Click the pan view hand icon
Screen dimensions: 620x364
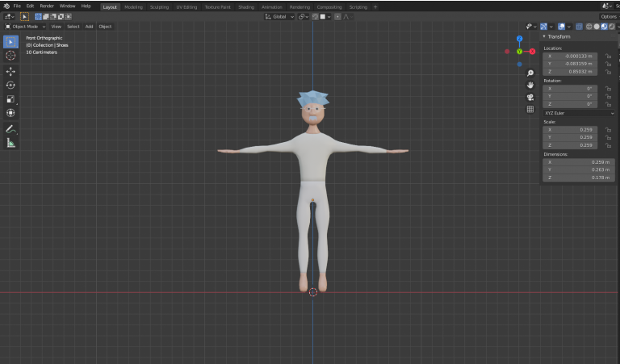[x=530, y=86]
